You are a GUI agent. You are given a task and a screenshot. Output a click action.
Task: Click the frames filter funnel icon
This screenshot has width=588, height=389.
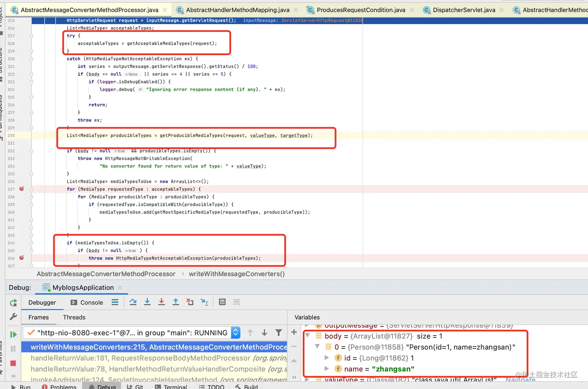coord(278,333)
